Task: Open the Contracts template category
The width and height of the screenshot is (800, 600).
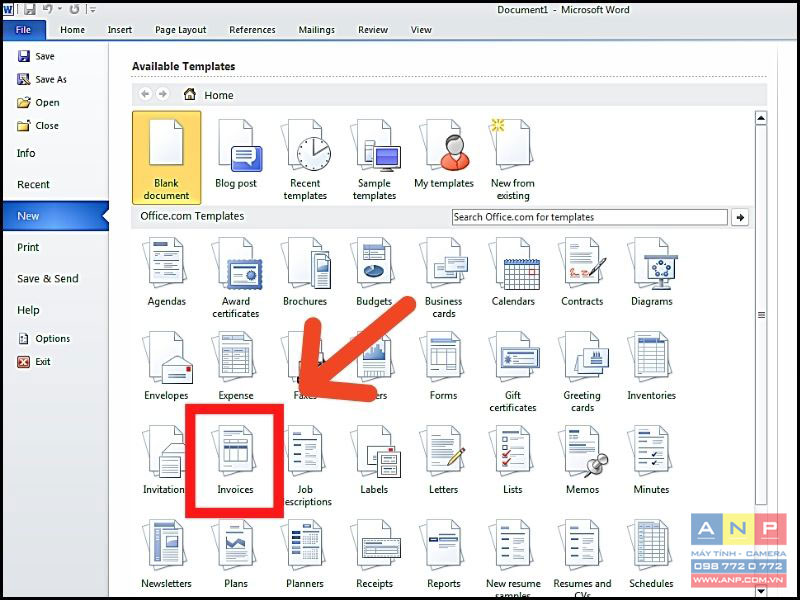Action: (582, 272)
